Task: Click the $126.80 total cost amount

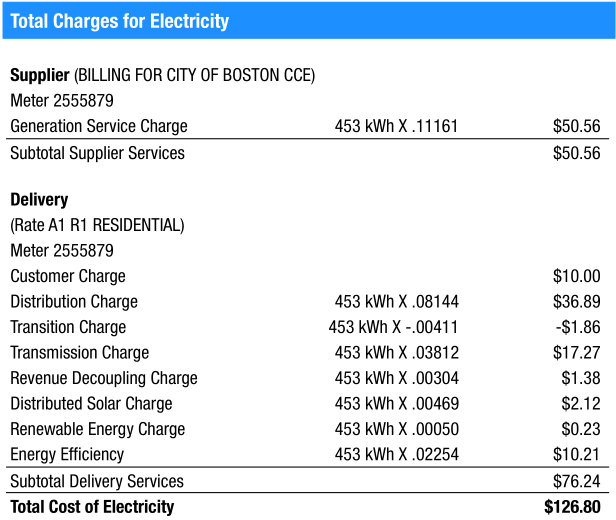Action: point(572,507)
